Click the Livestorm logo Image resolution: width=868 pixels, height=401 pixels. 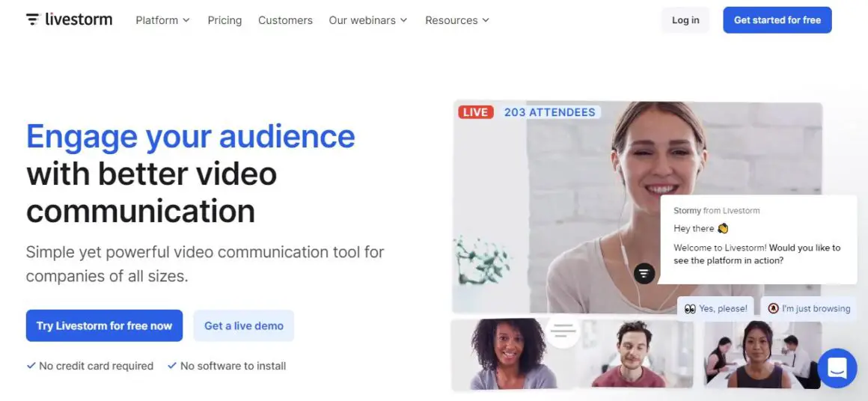[x=69, y=20]
